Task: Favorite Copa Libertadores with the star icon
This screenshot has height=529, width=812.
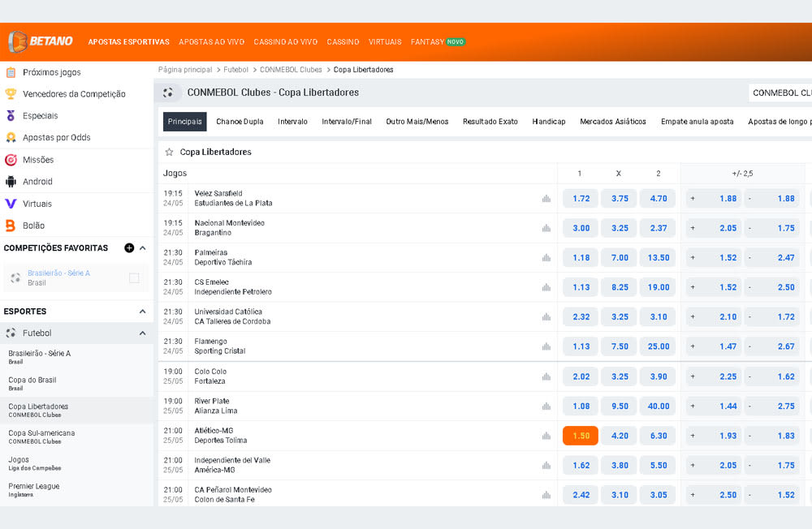Action: 169,152
